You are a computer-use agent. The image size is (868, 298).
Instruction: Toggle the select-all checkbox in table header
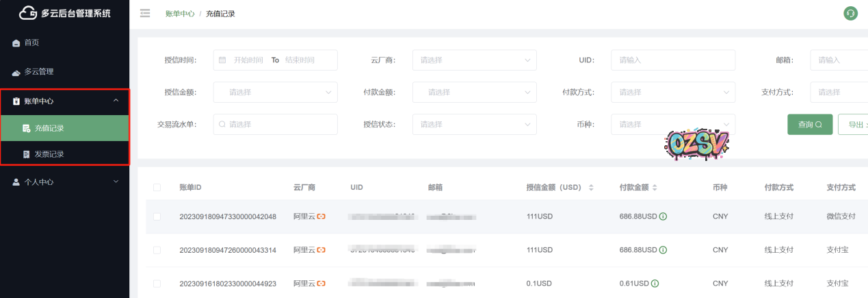pos(157,188)
